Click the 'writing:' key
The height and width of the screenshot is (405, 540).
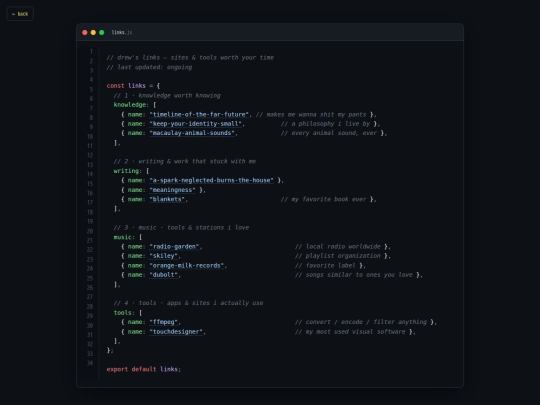point(128,171)
